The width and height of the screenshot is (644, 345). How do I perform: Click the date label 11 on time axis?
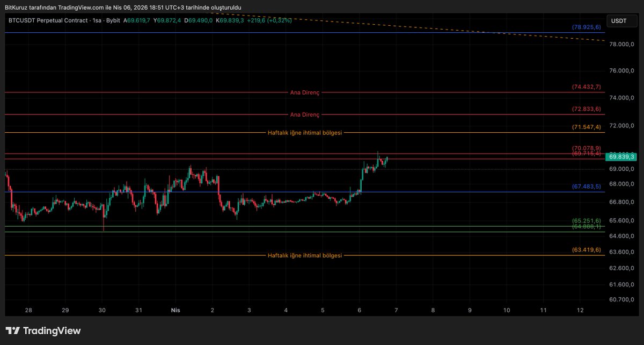[x=543, y=311]
